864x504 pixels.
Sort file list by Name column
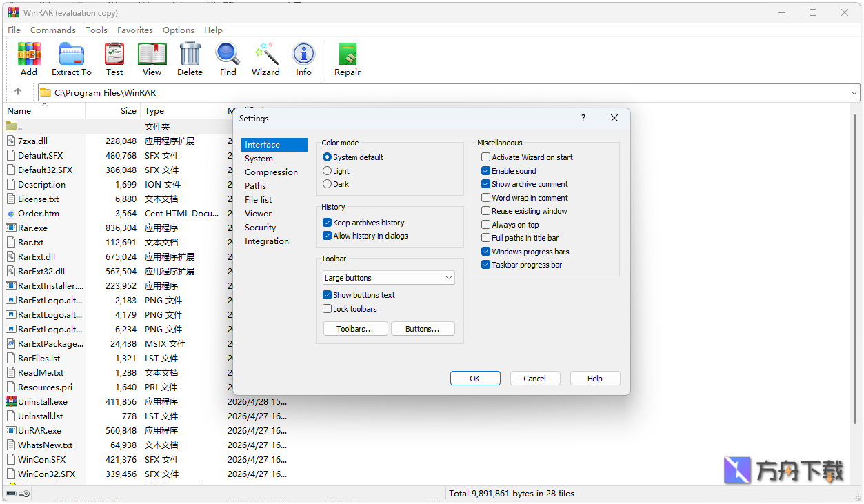pos(45,110)
